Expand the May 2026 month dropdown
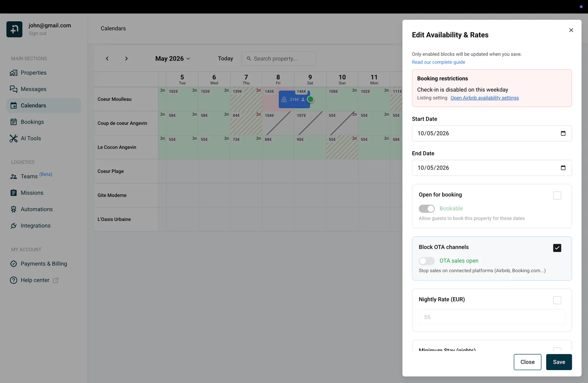Viewport: 588px width, 383px height. [173, 58]
